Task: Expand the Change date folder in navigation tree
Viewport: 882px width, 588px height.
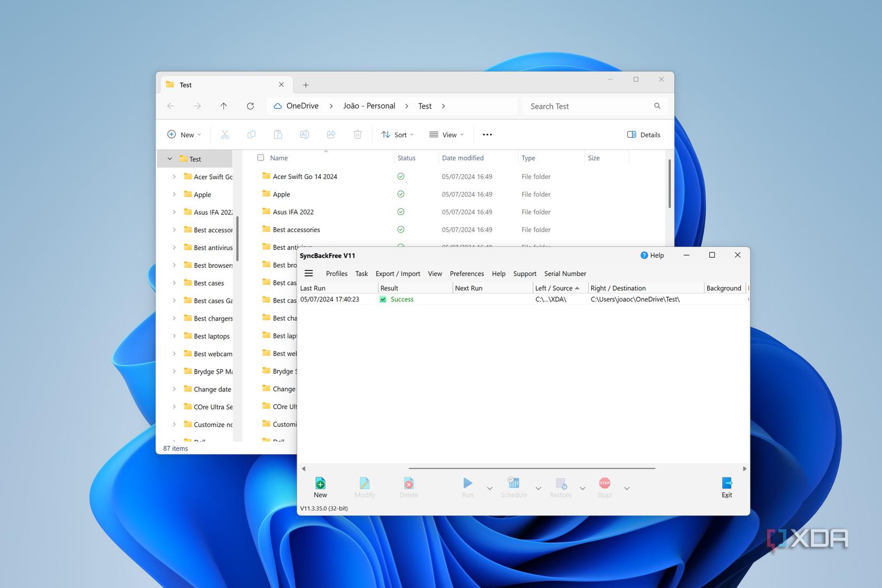Action: [x=174, y=389]
